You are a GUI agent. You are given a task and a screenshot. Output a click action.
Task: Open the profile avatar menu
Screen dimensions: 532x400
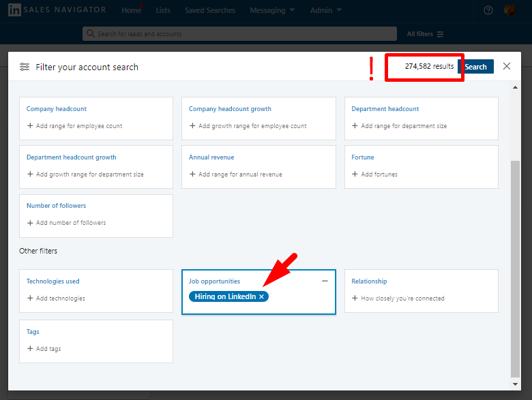coord(509,10)
